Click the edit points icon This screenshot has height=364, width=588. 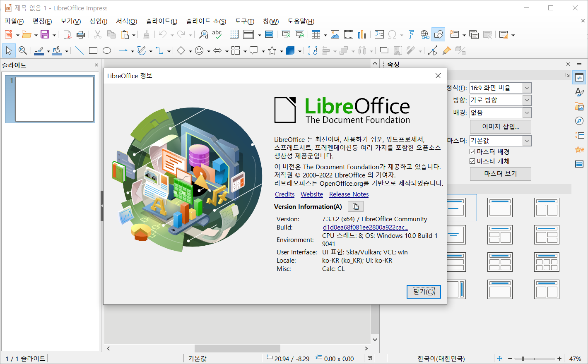[433, 50]
